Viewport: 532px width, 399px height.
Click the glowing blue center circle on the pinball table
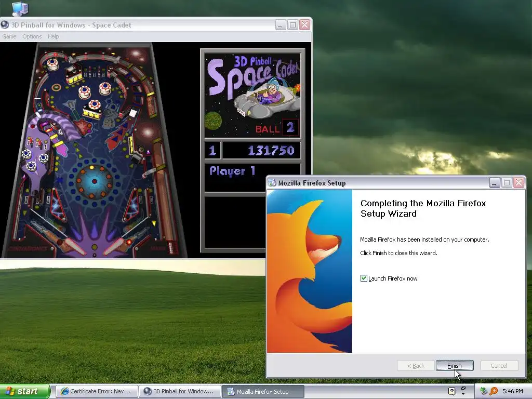(x=95, y=181)
